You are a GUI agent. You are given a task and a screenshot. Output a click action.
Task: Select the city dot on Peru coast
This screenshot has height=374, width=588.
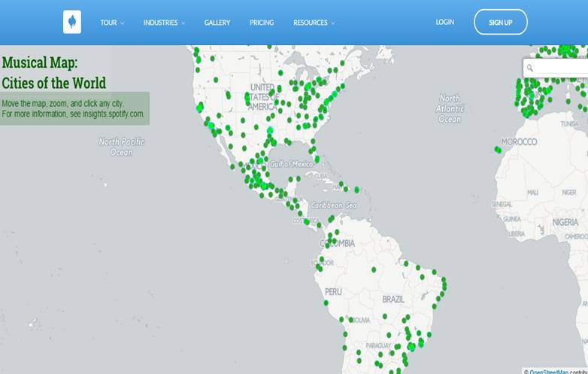point(326,303)
